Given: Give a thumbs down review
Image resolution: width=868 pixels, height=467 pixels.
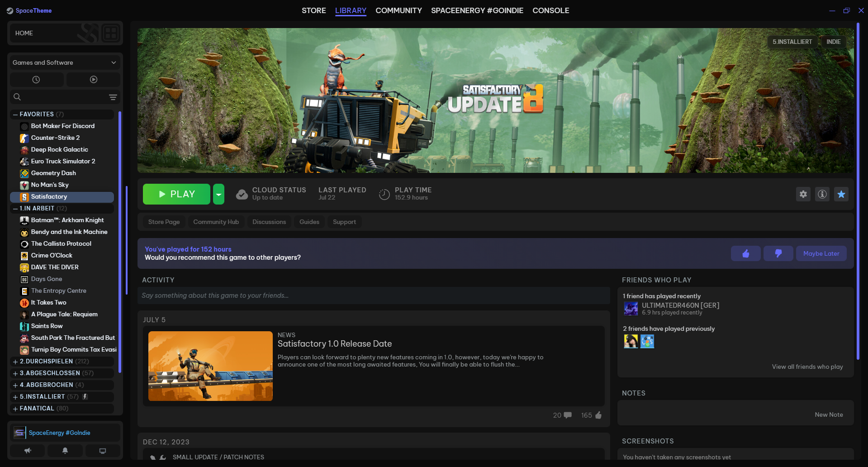Looking at the screenshot, I should click(778, 253).
